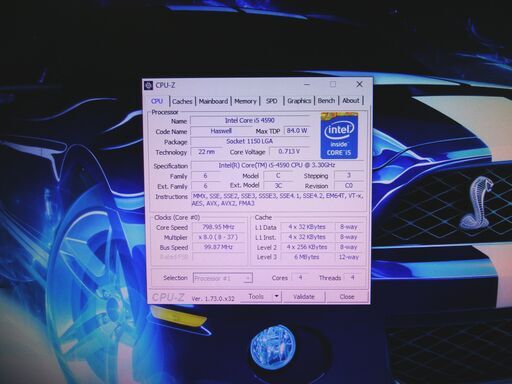Open the Bench tab
512x384 pixels.
[x=326, y=100]
